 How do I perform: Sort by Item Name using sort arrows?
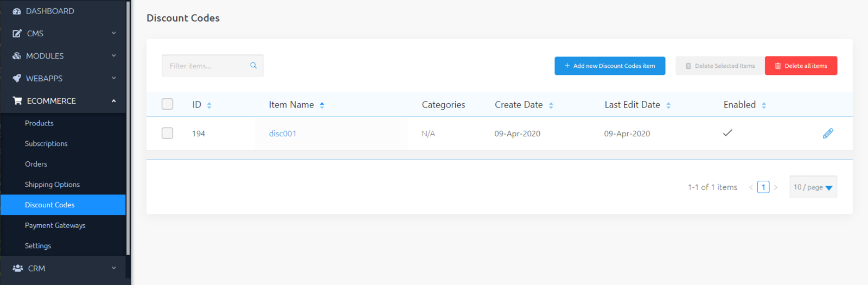(322, 105)
